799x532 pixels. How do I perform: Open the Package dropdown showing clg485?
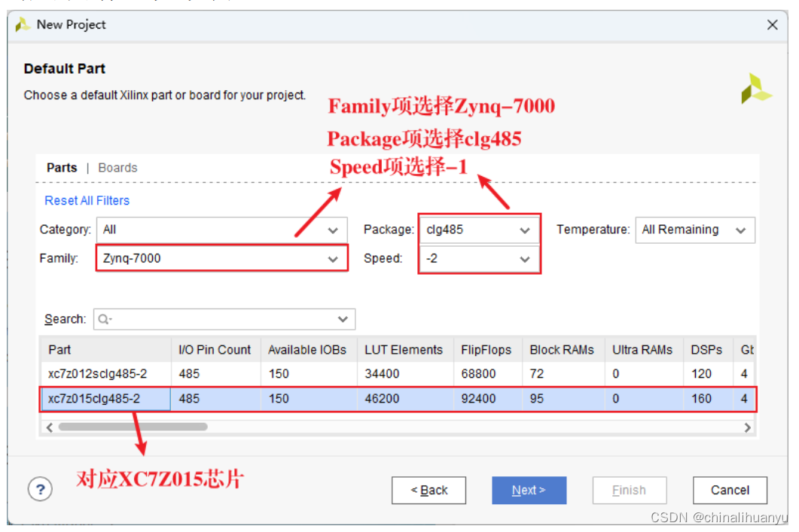tap(479, 230)
